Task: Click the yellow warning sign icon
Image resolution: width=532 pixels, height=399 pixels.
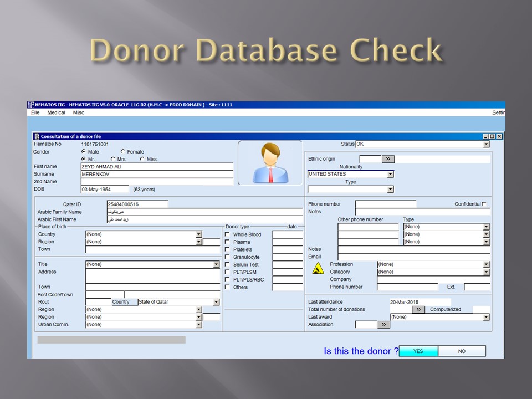Action: [318, 269]
